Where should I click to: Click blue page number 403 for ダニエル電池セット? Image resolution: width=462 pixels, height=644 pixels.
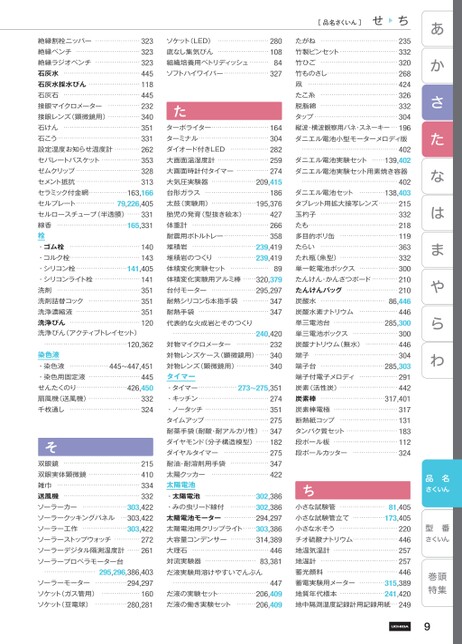point(405,193)
